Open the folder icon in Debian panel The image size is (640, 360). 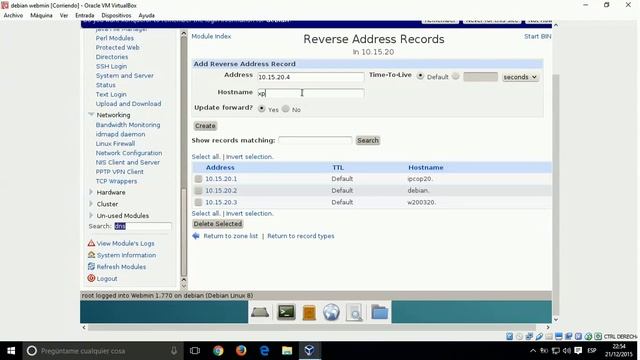pyautogui.click(x=380, y=313)
